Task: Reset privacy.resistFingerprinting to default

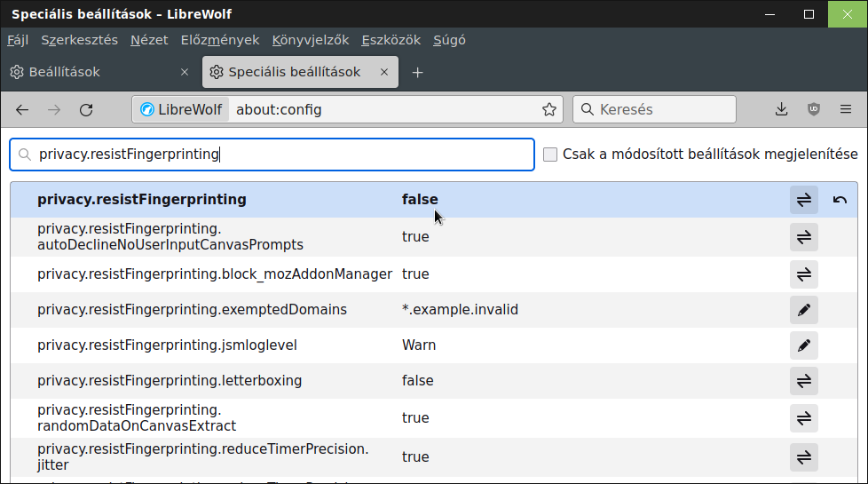Action: click(840, 200)
